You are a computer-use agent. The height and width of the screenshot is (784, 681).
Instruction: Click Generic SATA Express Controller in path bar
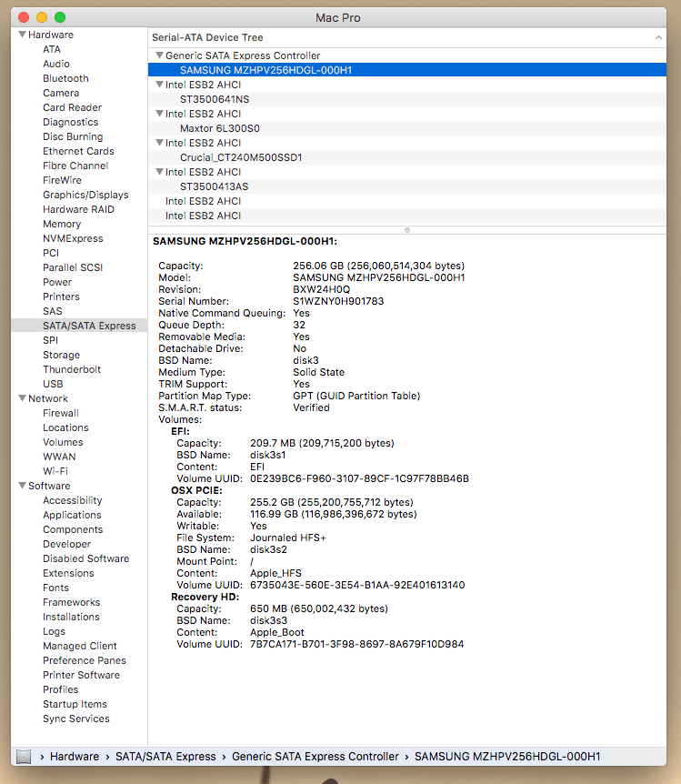(315, 757)
